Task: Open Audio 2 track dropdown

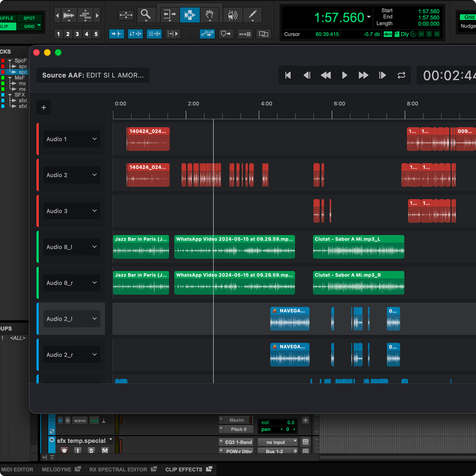Action: click(94, 175)
